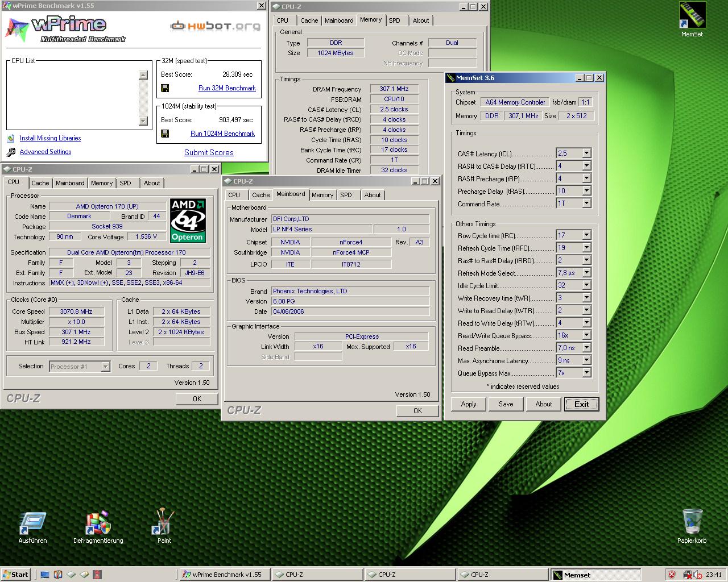Click the AMD Opteron 170 (UP) name field
728x582 pixels.
[x=107, y=206]
